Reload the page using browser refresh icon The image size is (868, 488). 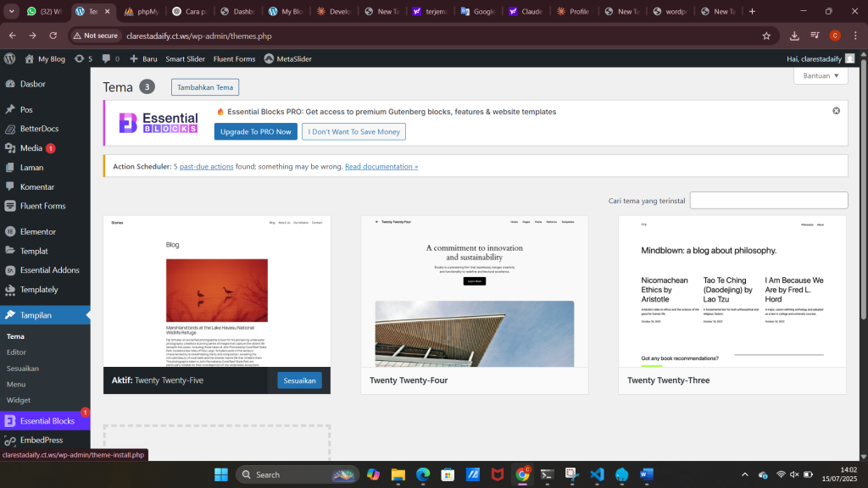point(53,36)
